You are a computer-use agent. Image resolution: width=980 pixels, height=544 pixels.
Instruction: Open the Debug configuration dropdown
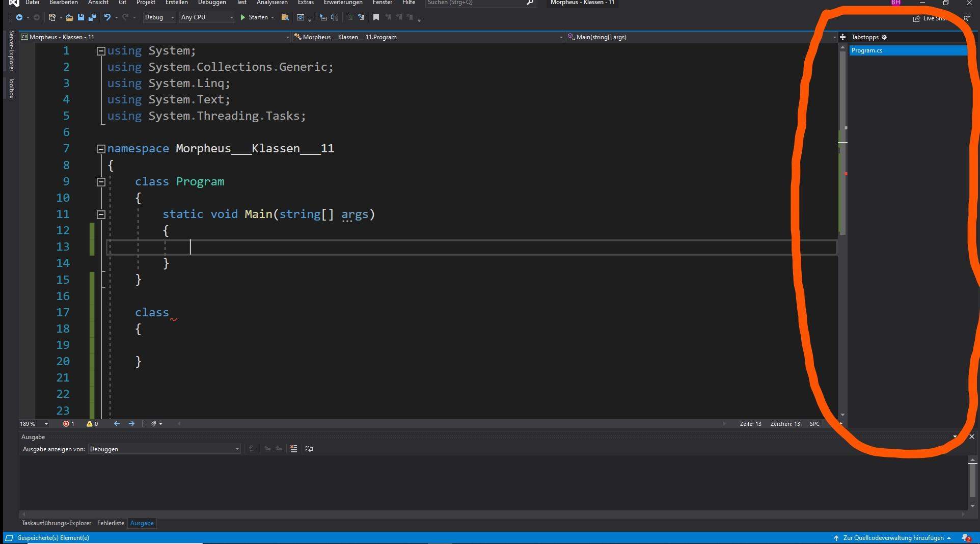click(159, 17)
